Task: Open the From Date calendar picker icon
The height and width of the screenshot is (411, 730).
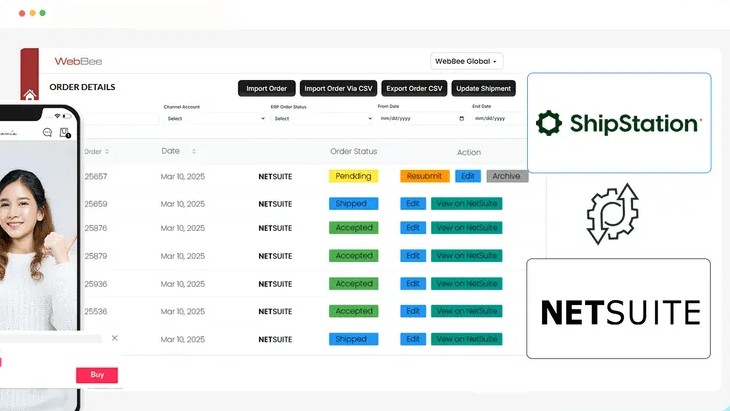Action: (x=461, y=119)
